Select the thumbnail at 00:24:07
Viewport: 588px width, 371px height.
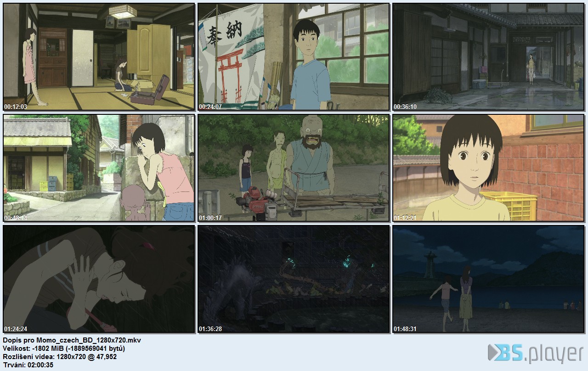tap(294, 57)
